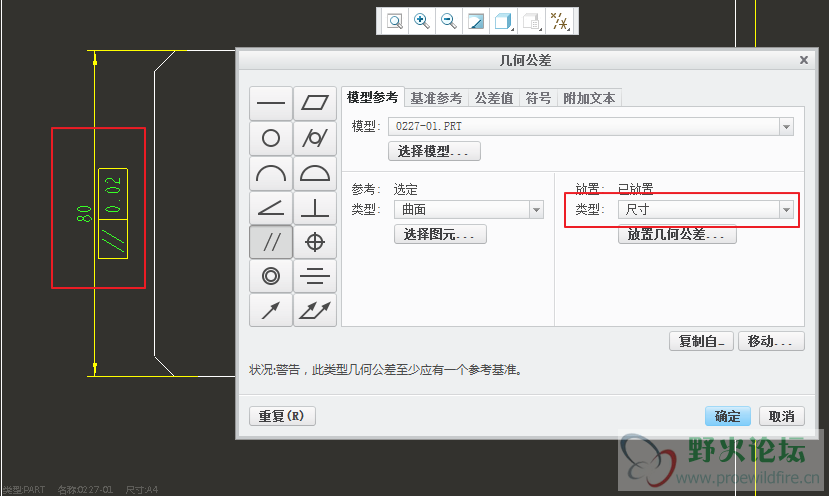Select the total runout symbol
Image resolution: width=829 pixels, height=496 pixels.
(315, 310)
